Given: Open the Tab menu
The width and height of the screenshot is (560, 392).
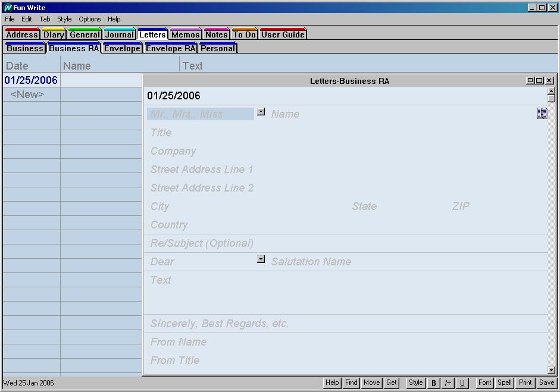Looking at the screenshot, I should pyautogui.click(x=45, y=19).
